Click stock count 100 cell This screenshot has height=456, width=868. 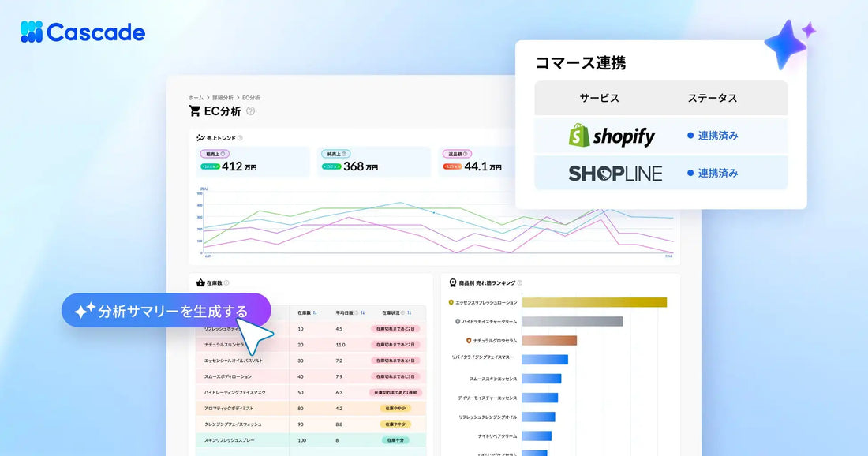click(x=301, y=440)
